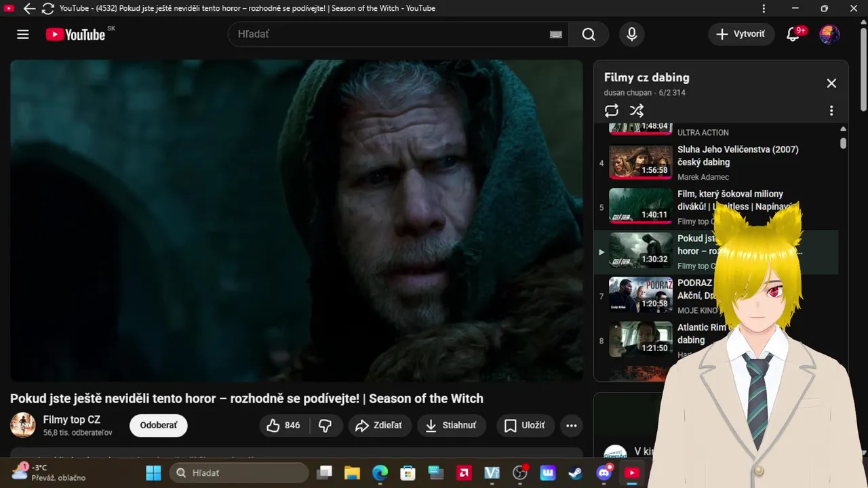
Task: Launch Microsoft Edge from taskbar
Action: [x=380, y=472]
